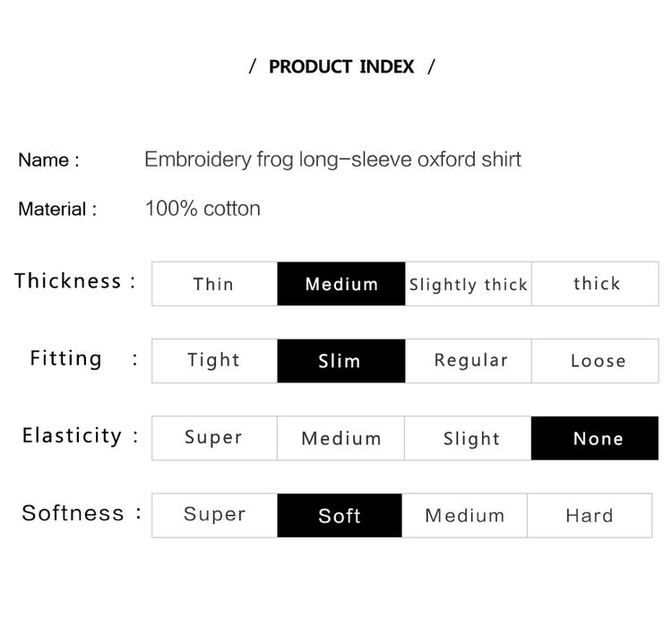Pick the Slightly thick option
Screen dimensions: 672x618
click(468, 284)
